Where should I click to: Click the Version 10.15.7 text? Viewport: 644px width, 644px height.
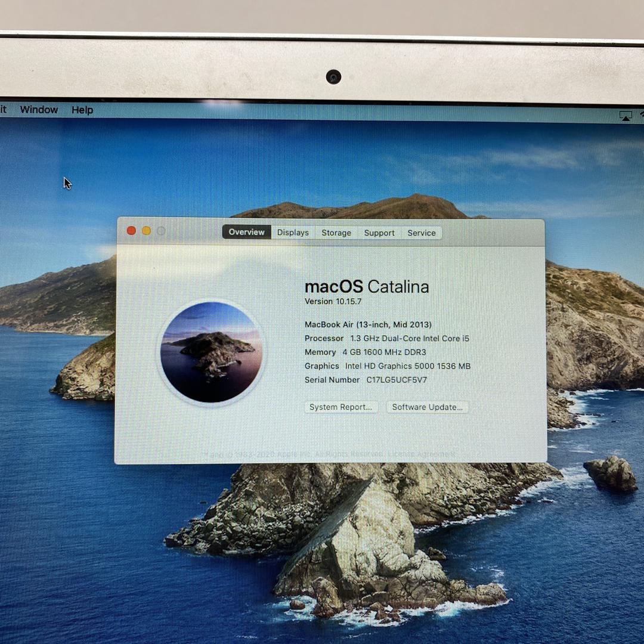(333, 302)
